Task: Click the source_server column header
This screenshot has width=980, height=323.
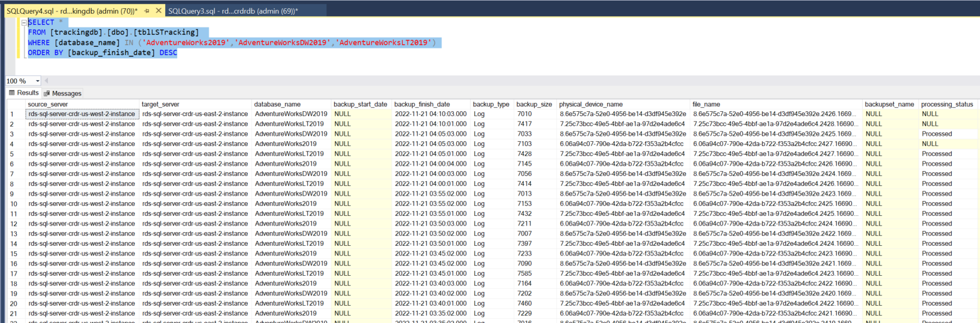Action: pos(83,104)
